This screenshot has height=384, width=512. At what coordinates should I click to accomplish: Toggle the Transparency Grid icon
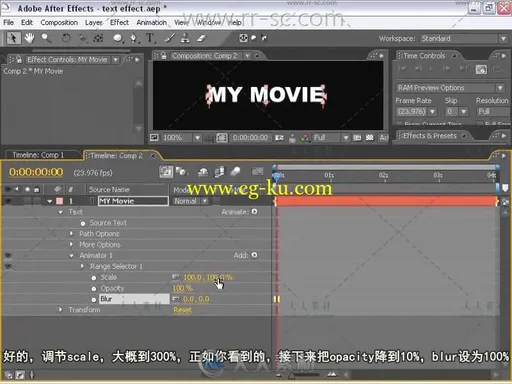pos(370,138)
